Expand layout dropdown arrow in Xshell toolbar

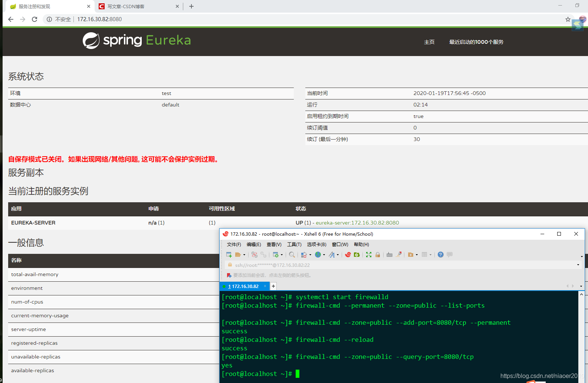click(x=430, y=255)
